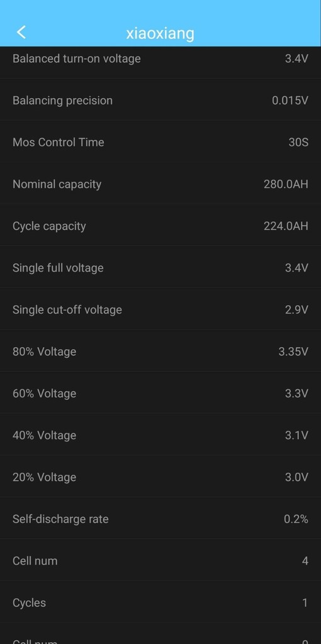Screen dimensions: 321x644
Task: Open the Cycles row
Action: pos(160,603)
